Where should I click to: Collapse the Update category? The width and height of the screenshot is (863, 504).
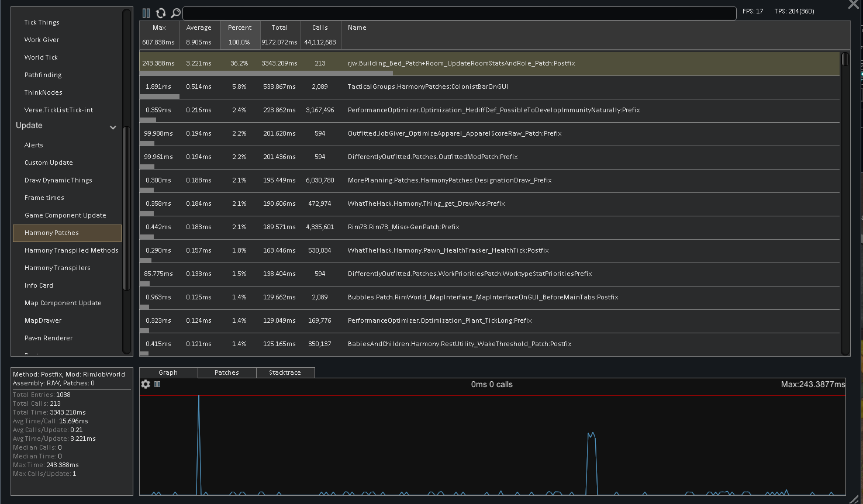(113, 127)
